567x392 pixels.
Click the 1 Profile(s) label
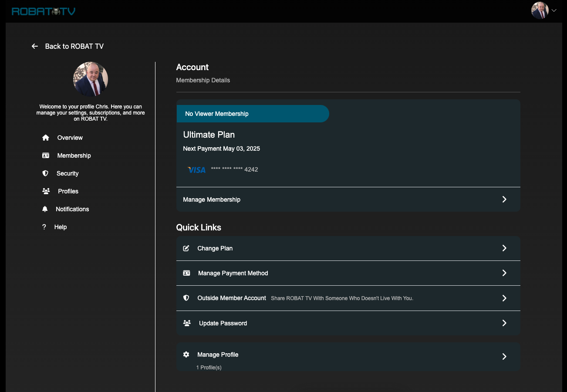[x=209, y=368]
